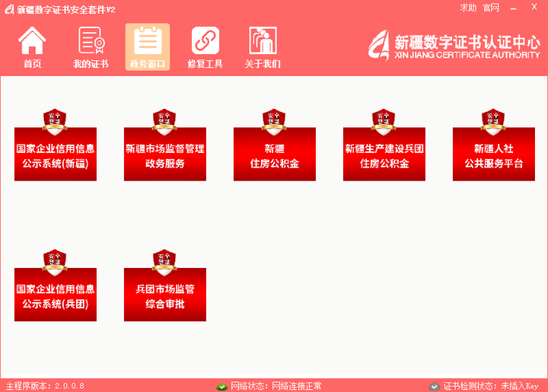
Task: Open the 关于我们 icon
Action: click(x=263, y=40)
